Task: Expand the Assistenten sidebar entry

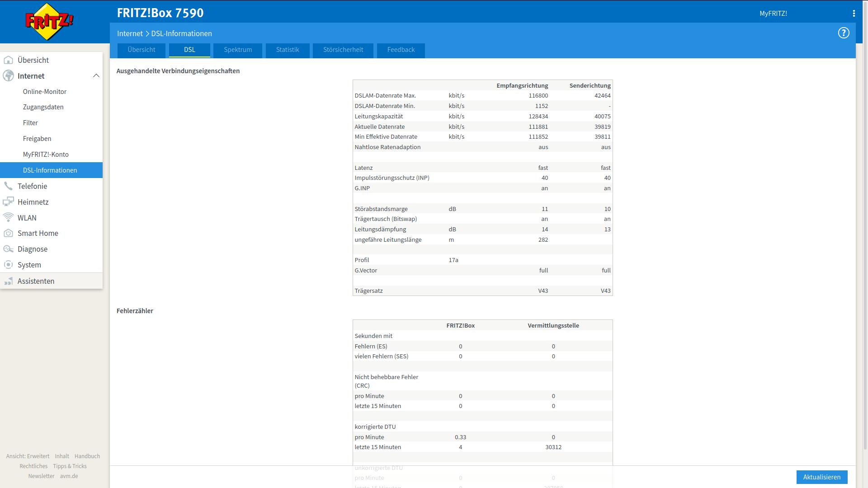Action: [36, 281]
